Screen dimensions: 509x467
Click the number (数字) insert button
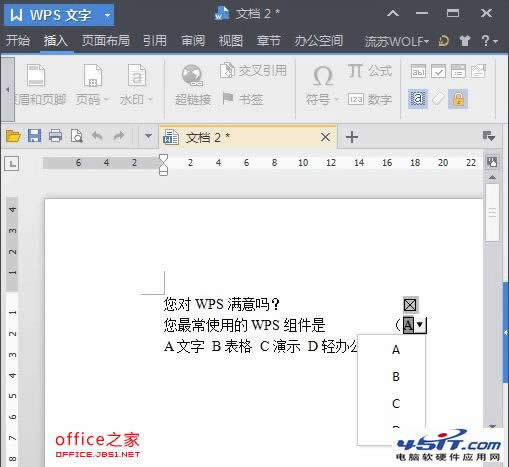pos(370,99)
